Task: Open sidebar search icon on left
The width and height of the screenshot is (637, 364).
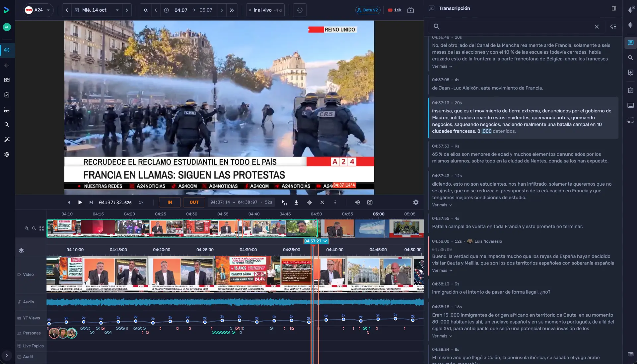Action: (7, 125)
